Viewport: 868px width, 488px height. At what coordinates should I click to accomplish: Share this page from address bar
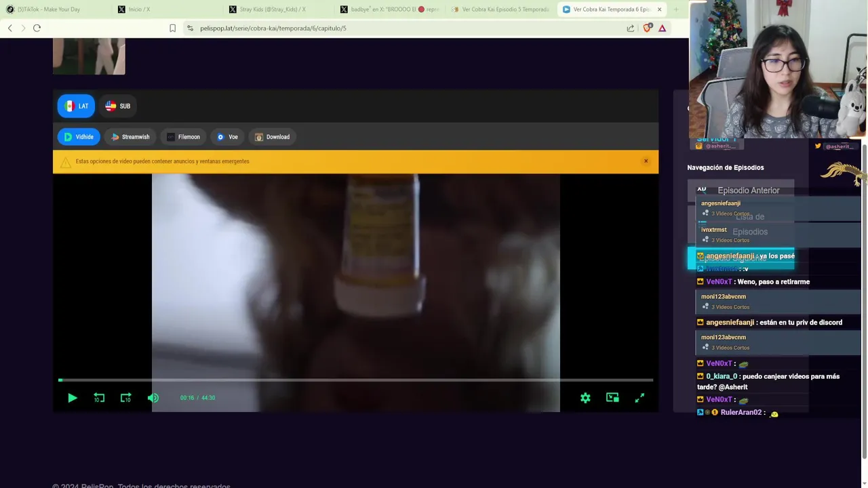tap(631, 28)
